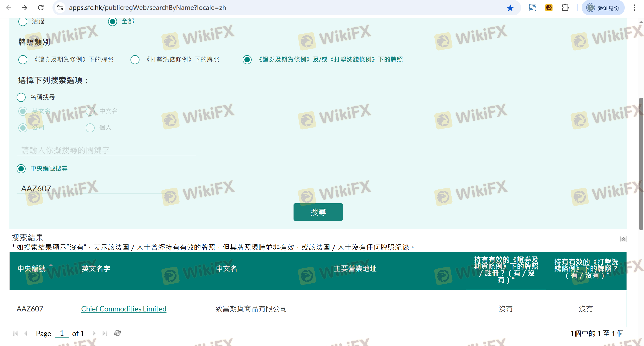
Task: Select the 活躍 radio button
Action: [x=23, y=22]
